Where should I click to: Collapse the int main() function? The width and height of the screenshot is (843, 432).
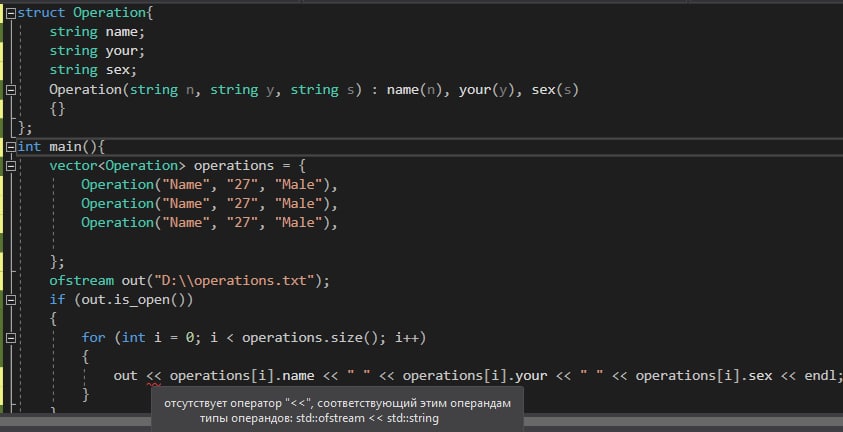coord(10,147)
